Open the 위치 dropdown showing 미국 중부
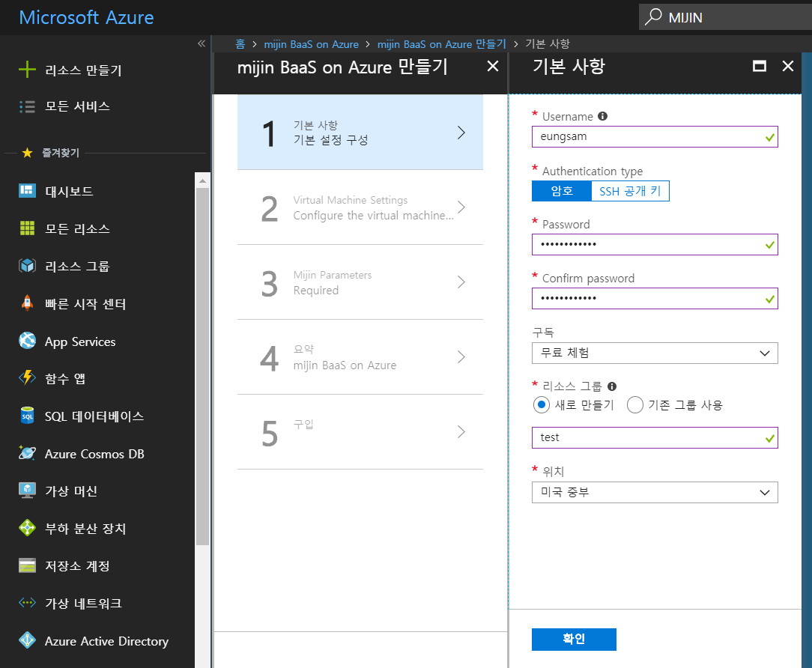The width and height of the screenshot is (812, 668). [655, 493]
